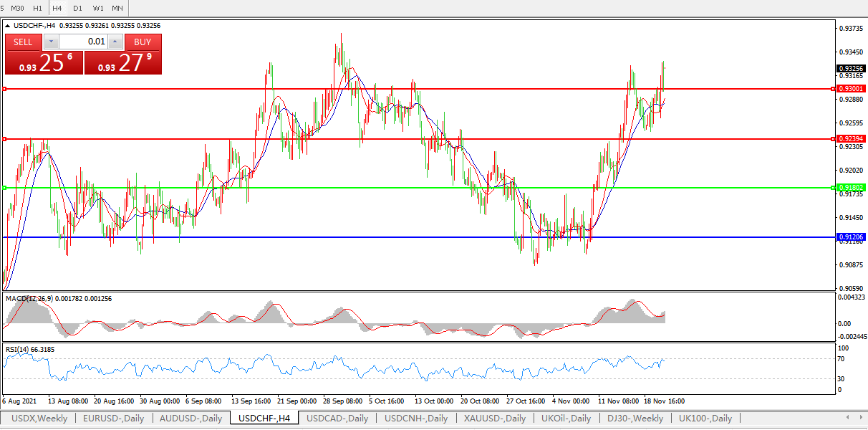
Task: Select the W1 weekly timeframe
Action: (98, 8)
